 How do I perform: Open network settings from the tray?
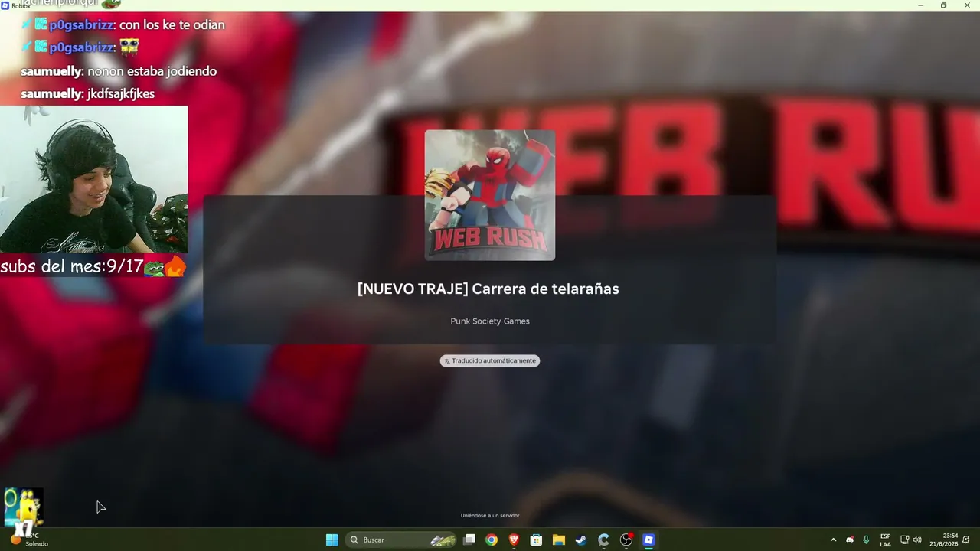(x=904, y=540)
